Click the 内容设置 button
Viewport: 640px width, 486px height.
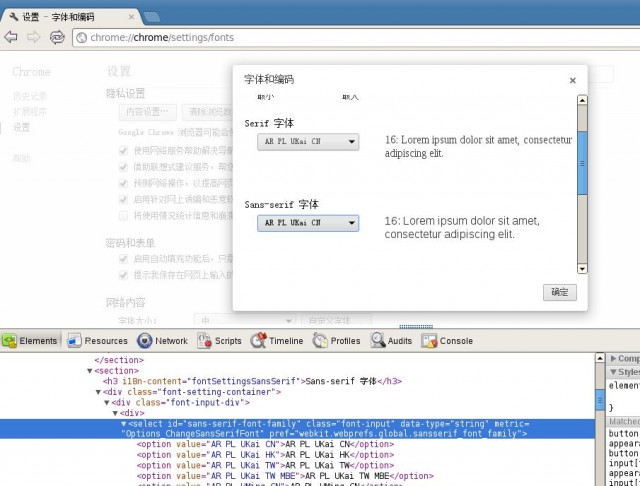coord(147,112)
